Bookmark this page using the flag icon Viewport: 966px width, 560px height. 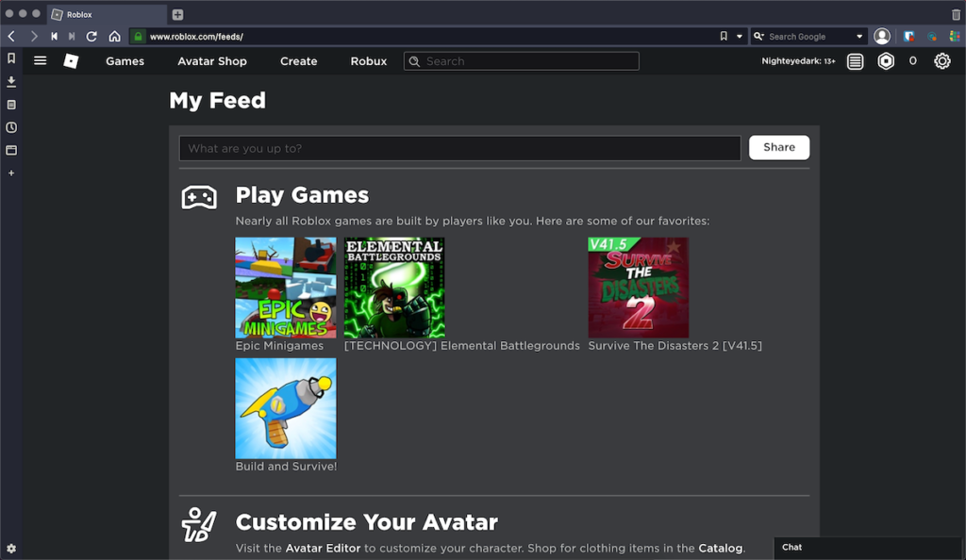click(723, 36)
